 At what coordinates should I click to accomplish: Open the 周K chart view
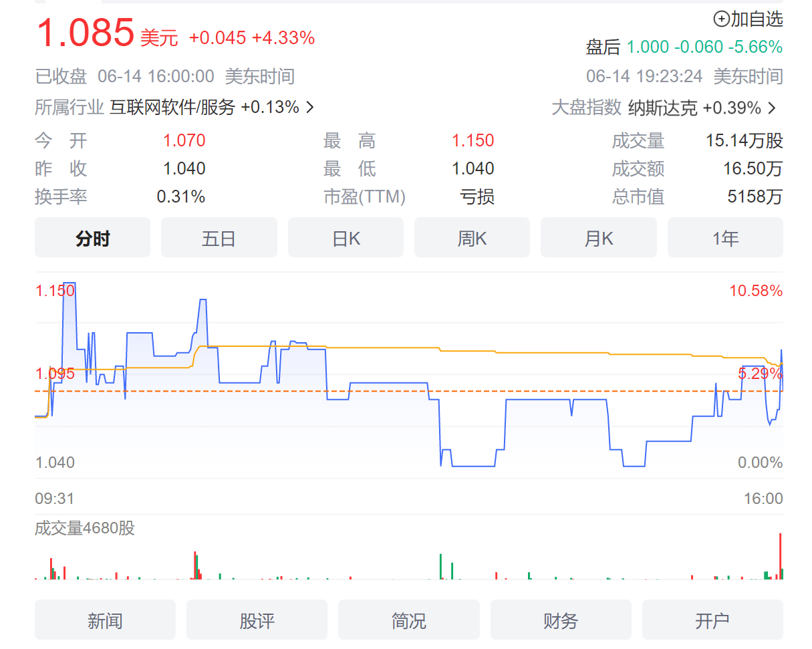[472, 238]
